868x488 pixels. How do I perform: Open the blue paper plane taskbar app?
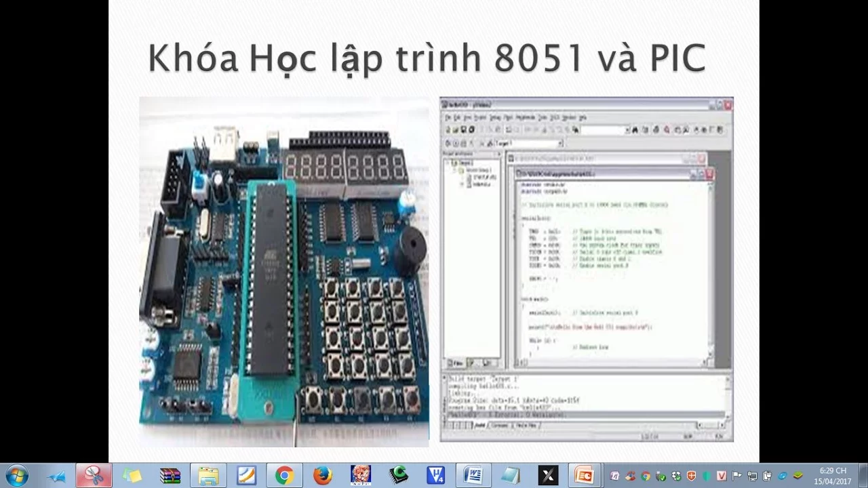click(x=56, y=476)
